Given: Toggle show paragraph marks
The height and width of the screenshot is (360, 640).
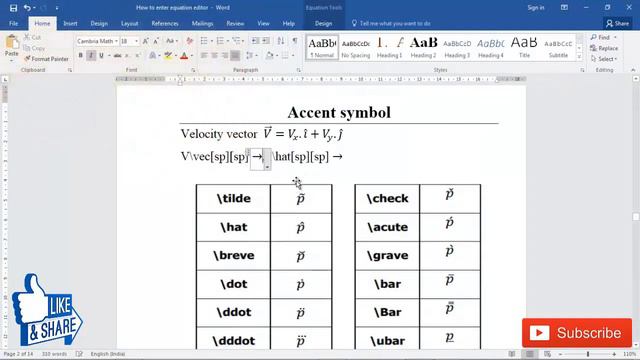Looking at the screenshot, I should point(295,41).
